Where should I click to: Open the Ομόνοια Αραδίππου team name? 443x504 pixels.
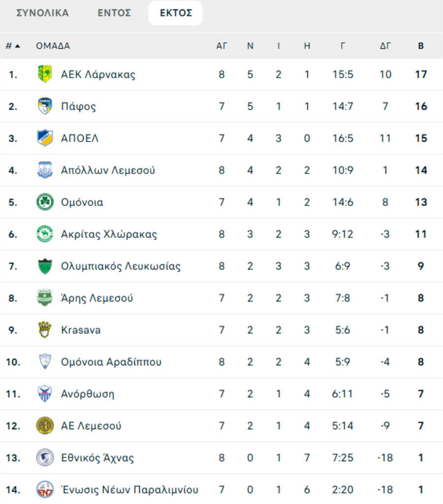(x=111, y=362)
